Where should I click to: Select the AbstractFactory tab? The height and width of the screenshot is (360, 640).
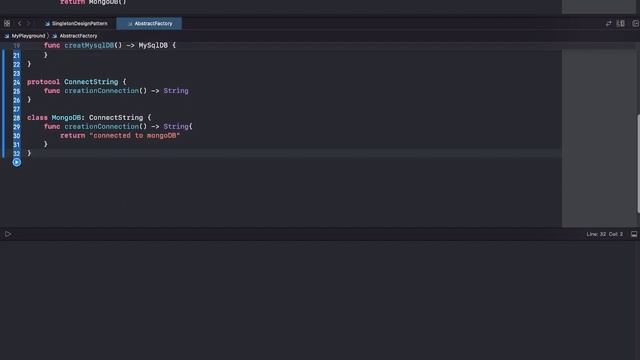tap(149, 24)
